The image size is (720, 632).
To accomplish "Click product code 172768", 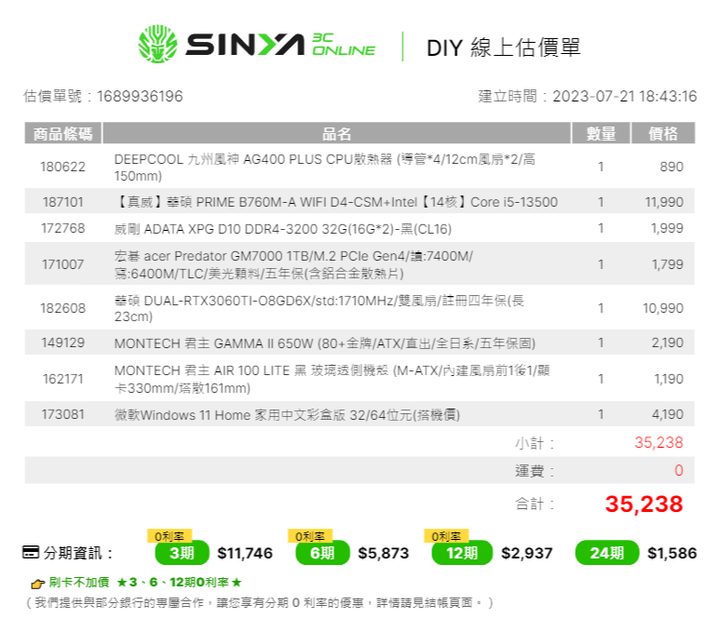I will [63, 228].
